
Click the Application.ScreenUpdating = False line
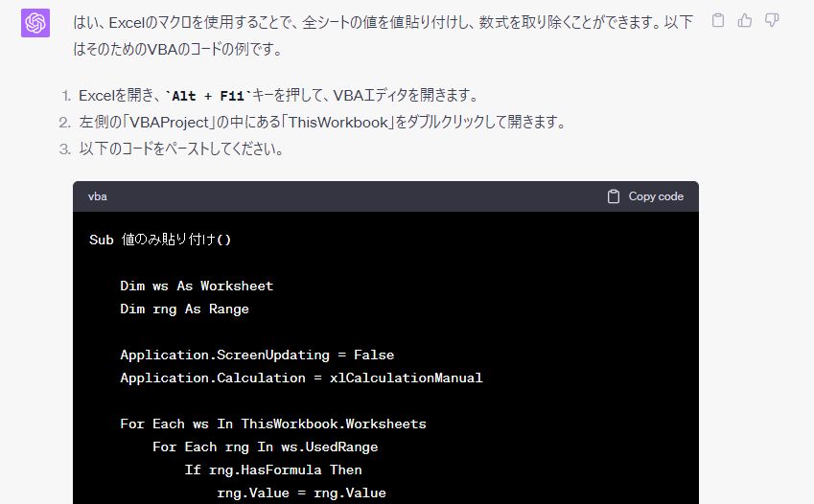(x=257, y=355)
